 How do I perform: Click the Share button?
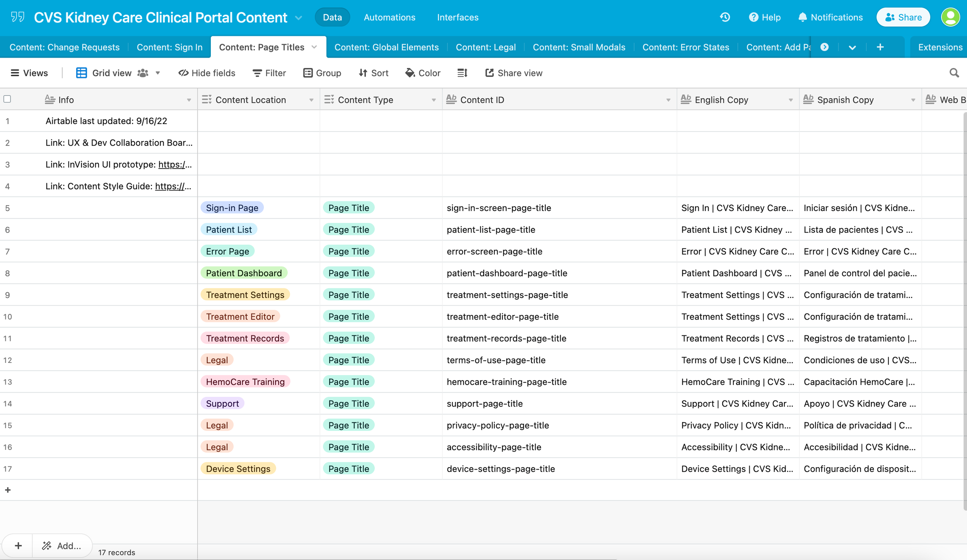coord(903,17)
